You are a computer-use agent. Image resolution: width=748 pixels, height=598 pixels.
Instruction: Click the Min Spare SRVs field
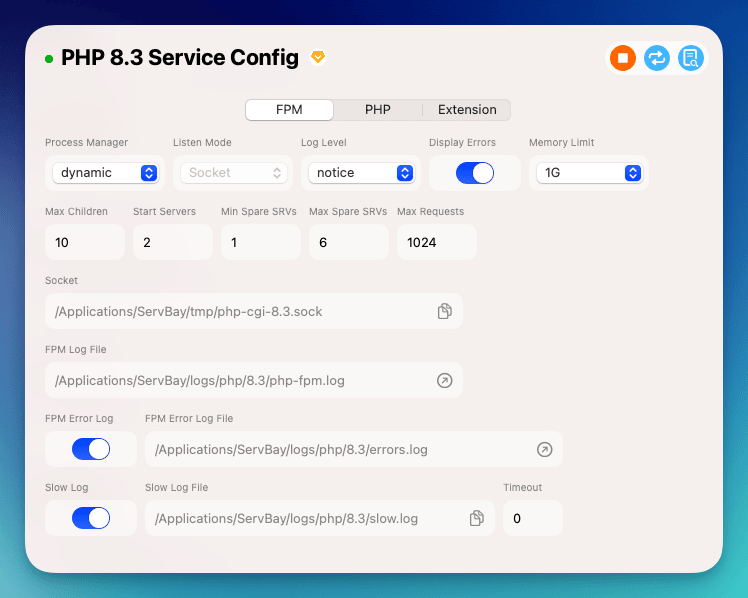261,242
